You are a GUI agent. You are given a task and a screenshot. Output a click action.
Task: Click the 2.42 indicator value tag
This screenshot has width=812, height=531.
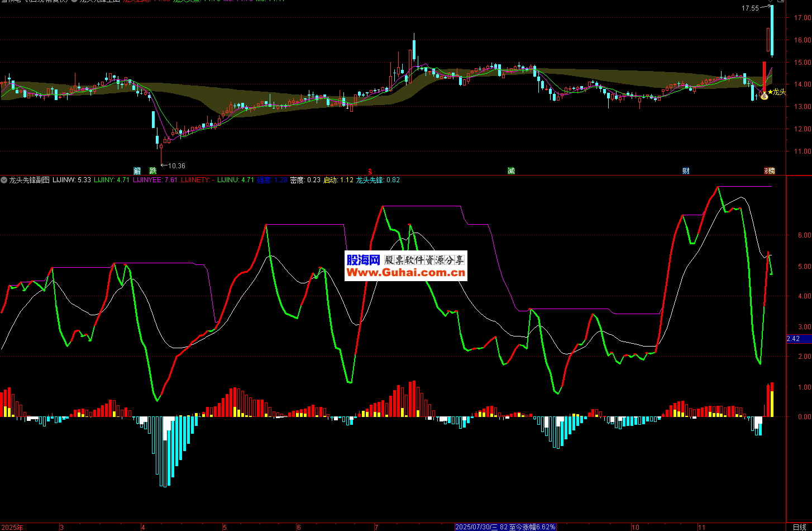pyautogui.click(x=794, y=339)
